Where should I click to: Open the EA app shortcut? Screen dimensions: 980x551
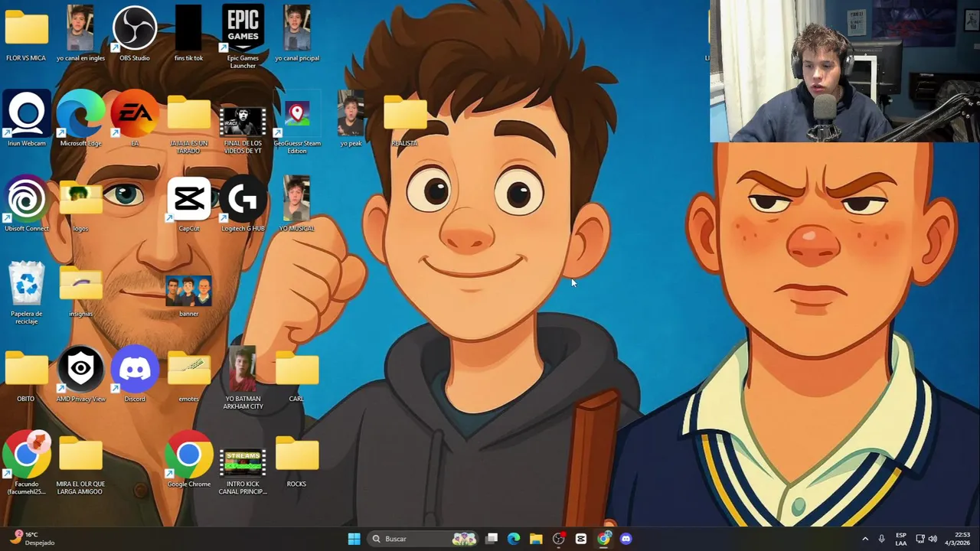(135, 119)
